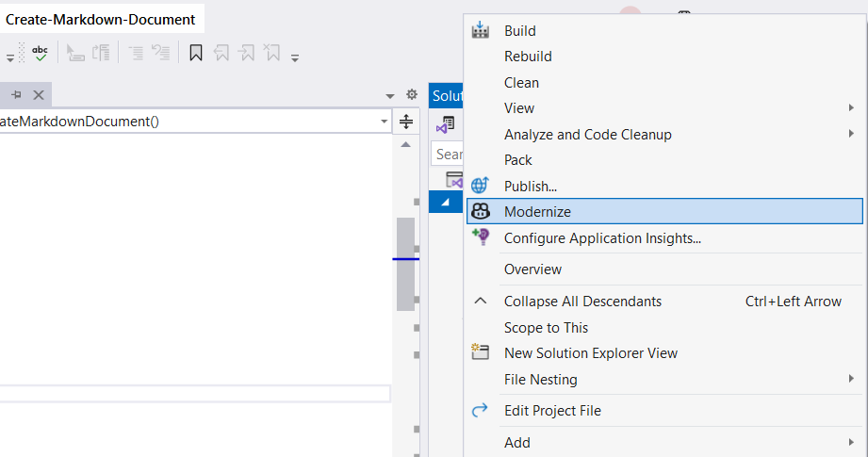
Task: Click the Publish... menu entry
Action: 664,186
